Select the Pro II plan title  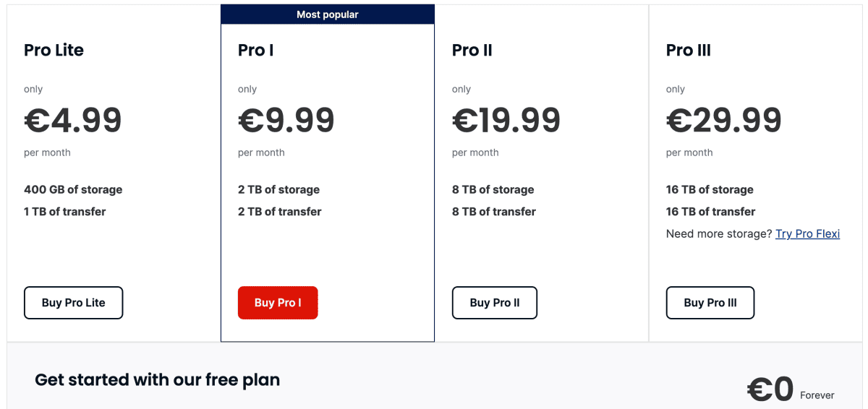(x=472, y=50)
